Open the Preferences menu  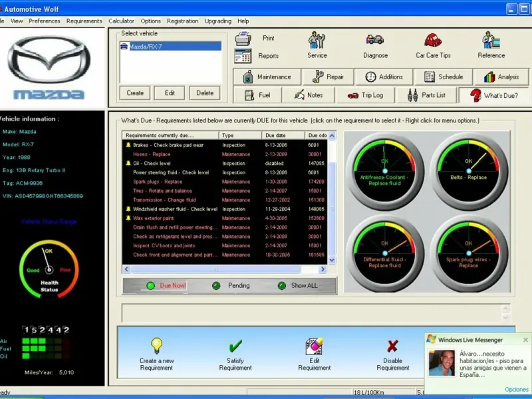coord(45,21)
